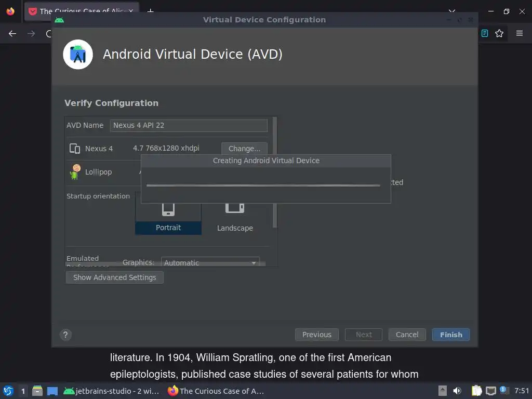This screenshot has width=532, height=399.
Task: Open the Graphics Automatic dropdown
Action: pyautogui.click(x=210, y=262)
